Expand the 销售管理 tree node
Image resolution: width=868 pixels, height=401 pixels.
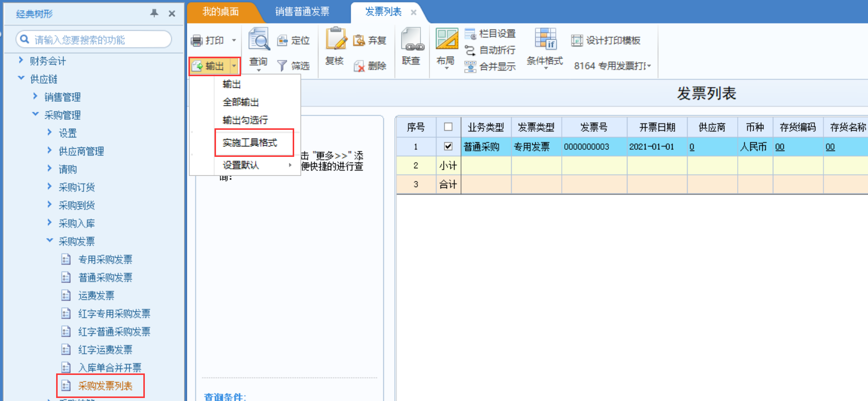pos(35,96)
